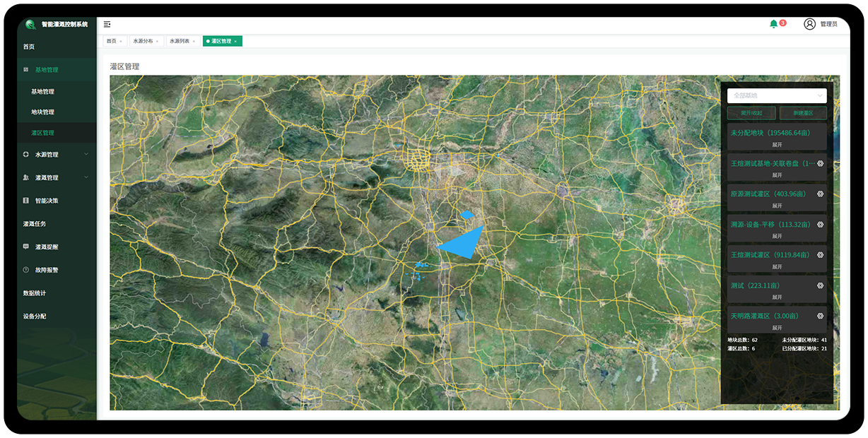Open the 全部基地 dropdown selector
This screenshot has height=438, width=868.
(x=776, y=95)
